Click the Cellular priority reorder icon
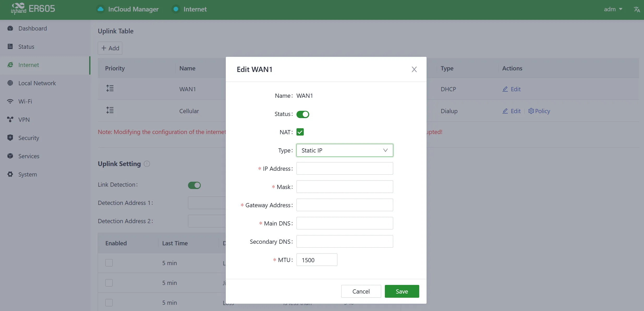 click(110, 110)
